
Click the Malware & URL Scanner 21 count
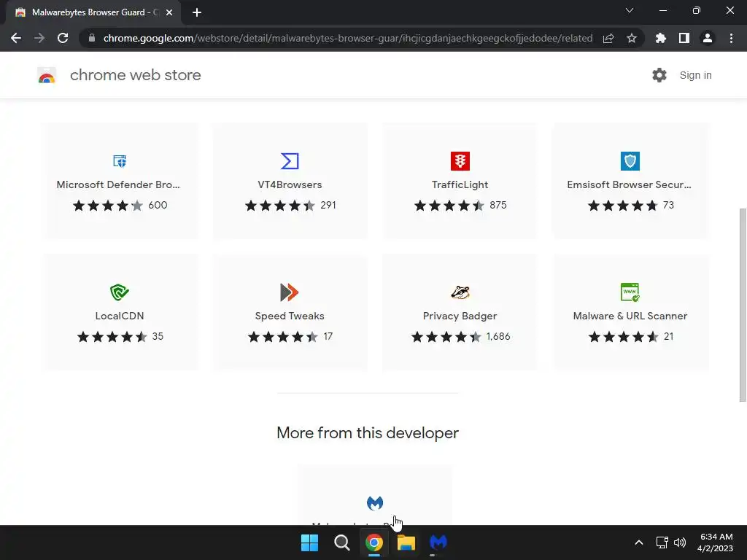pyautogui.click(x=669, y=336)
